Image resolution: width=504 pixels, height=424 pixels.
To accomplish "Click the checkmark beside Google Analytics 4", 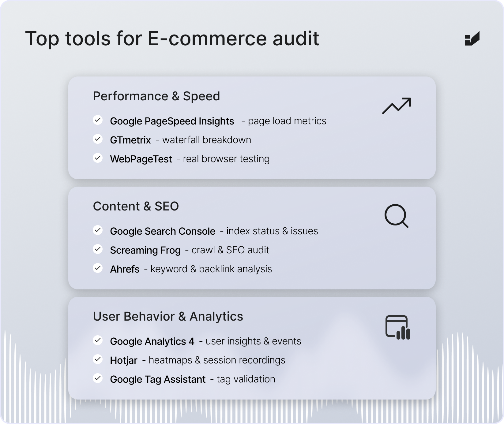I will pyautogui.click(x=98, y=340).
